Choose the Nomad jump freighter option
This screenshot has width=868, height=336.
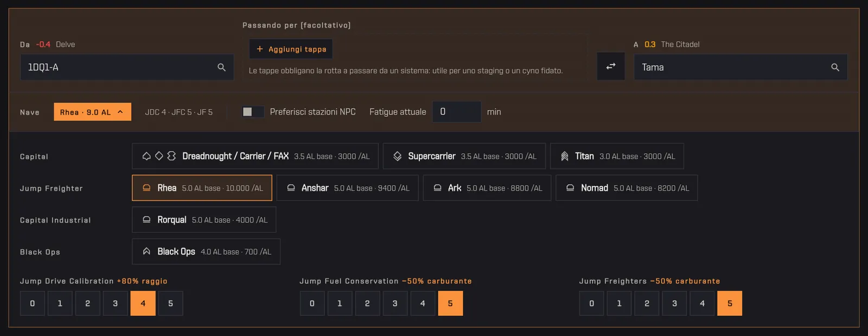pyautogui.click(x=627, y=188)
